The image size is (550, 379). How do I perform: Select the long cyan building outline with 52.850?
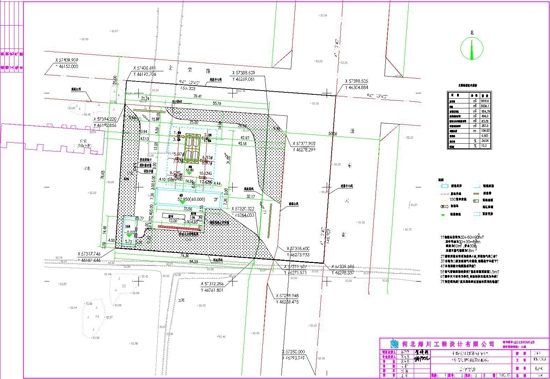[x=189, y=197]
